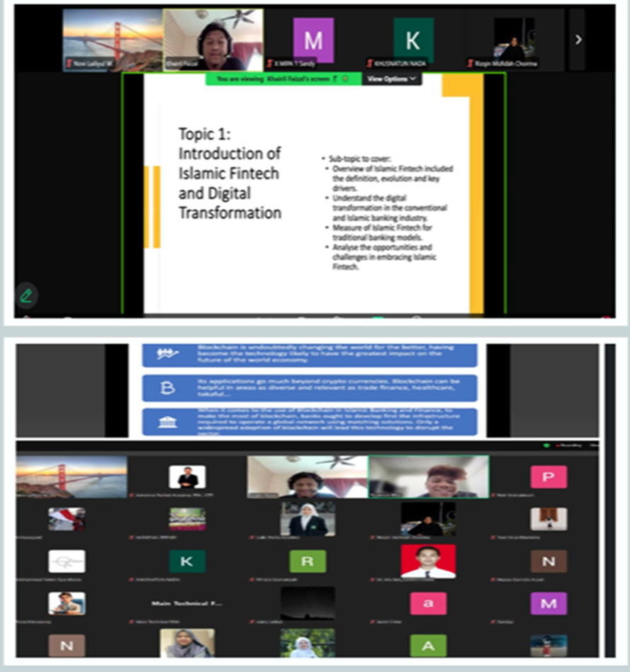
Task: Select the participant photo with red background
Action: tap(428, 561)
